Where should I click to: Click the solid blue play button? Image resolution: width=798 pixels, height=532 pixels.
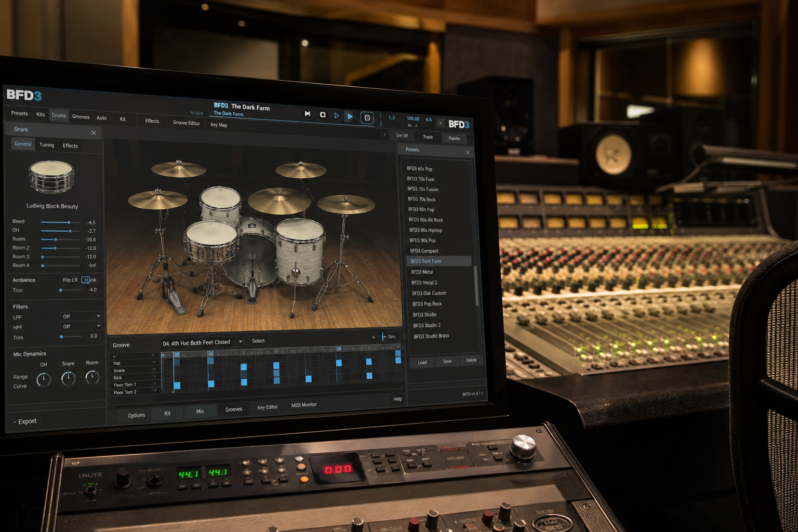click(x=350, y=116)
